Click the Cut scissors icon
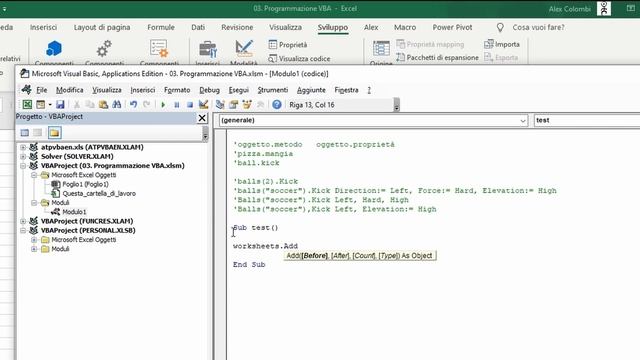 pos(77,105)
